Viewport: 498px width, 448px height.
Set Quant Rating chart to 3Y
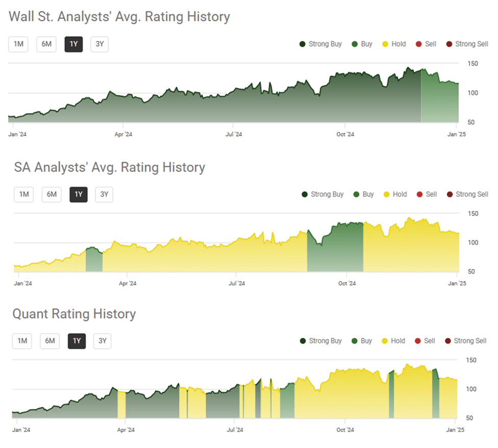coord(102,341)
